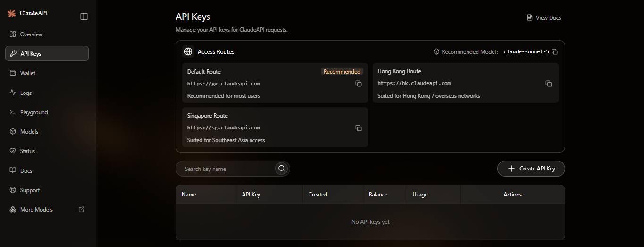Open View Docs link

point(544,18)
